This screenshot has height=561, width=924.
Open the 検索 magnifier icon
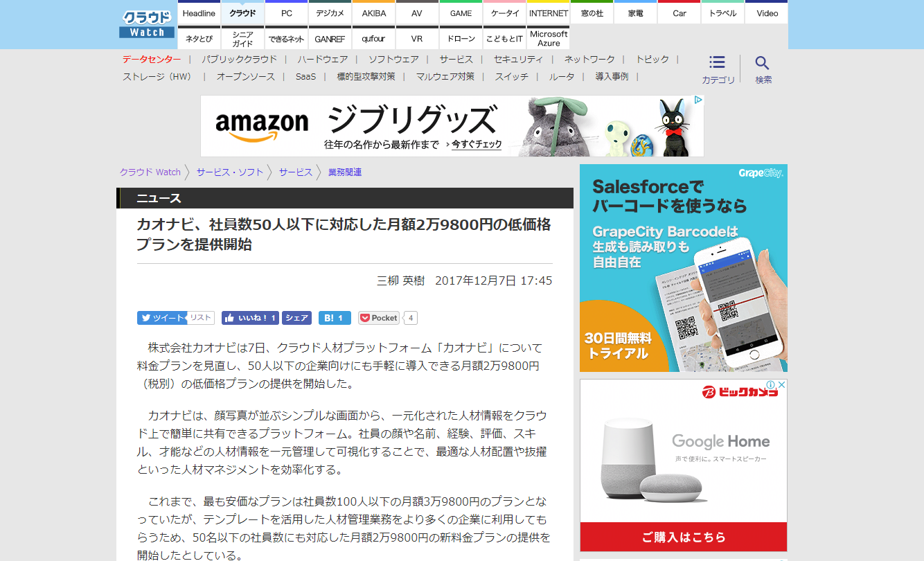click(x=763, y=62)
